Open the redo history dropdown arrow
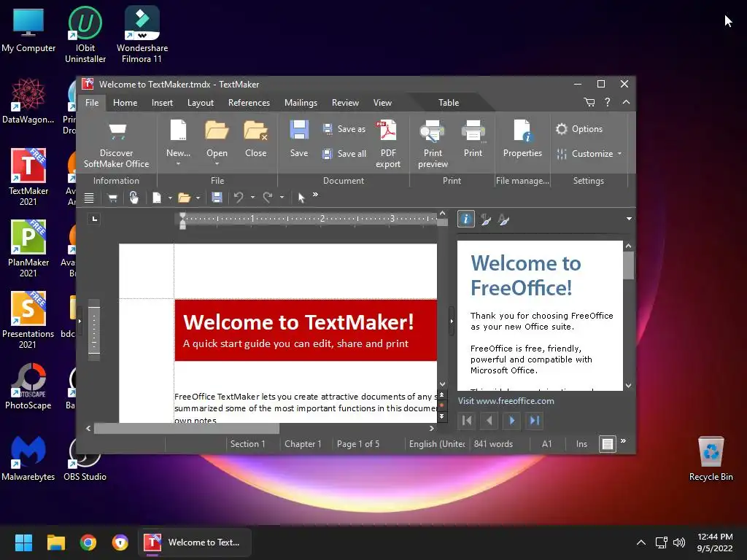Screen dimensions: 747x560 coord(282,197)
